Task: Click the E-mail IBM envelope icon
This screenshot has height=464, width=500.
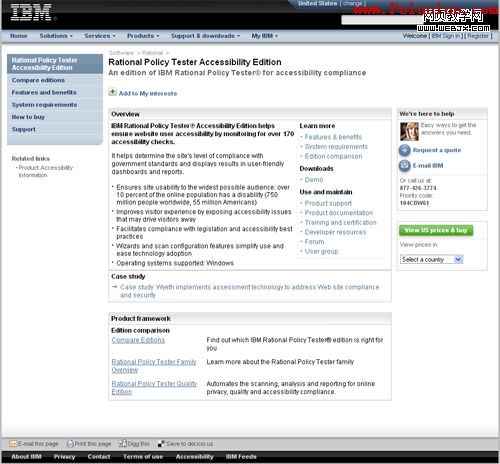Action: 405,165
